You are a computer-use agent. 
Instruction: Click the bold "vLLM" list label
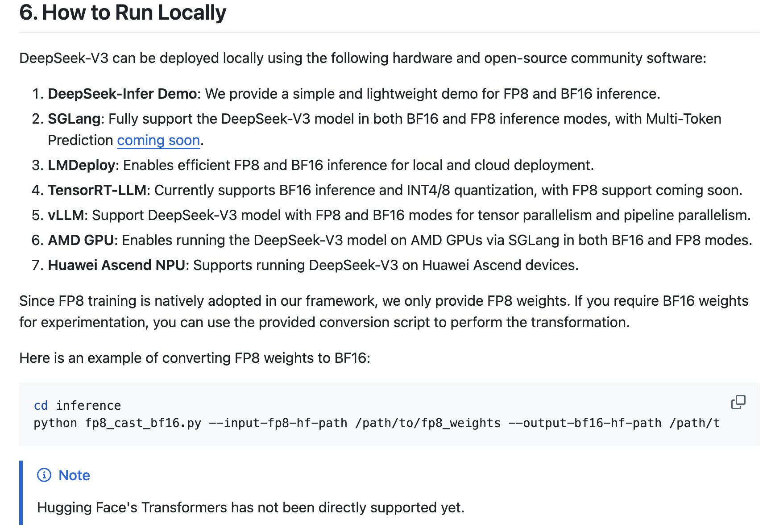click(x=66, y=216)
